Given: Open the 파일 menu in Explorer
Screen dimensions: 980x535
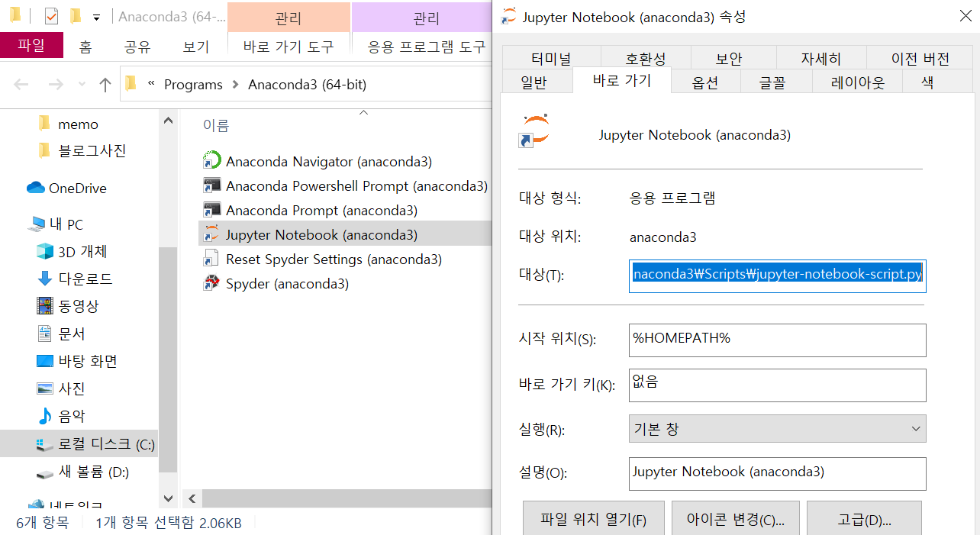Looking at the screenshot, I should [x=31, y=46].
